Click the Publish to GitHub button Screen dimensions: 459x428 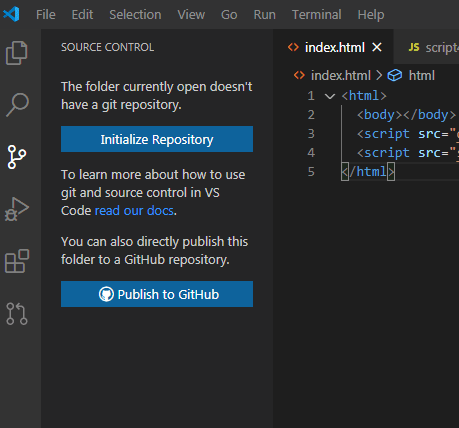click(157, 294)
